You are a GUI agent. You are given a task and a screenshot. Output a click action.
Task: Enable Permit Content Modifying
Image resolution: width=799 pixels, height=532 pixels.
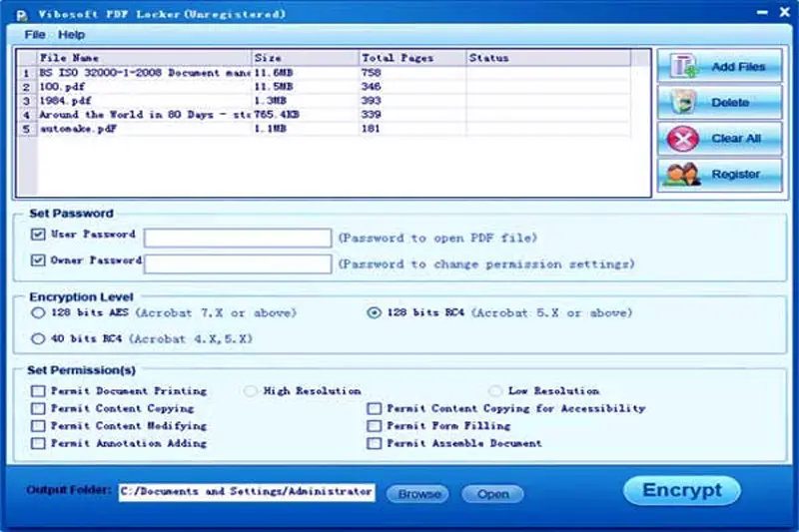pos(38,425)
